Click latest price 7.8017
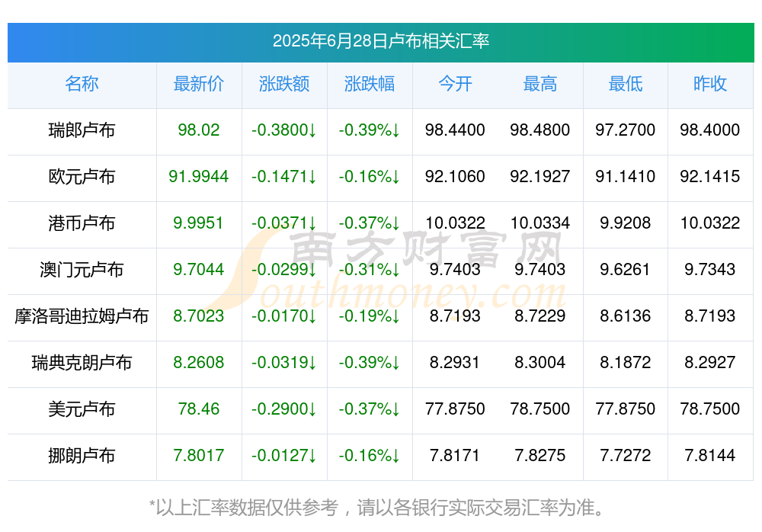 pos(199,456)
